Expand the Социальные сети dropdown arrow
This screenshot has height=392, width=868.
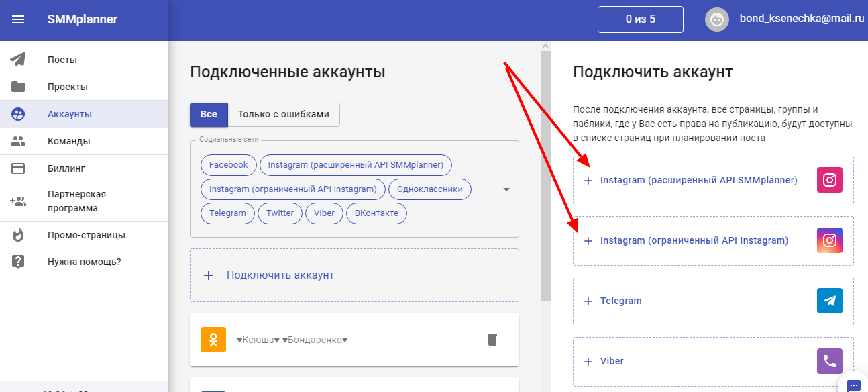(x=506, y=189)
